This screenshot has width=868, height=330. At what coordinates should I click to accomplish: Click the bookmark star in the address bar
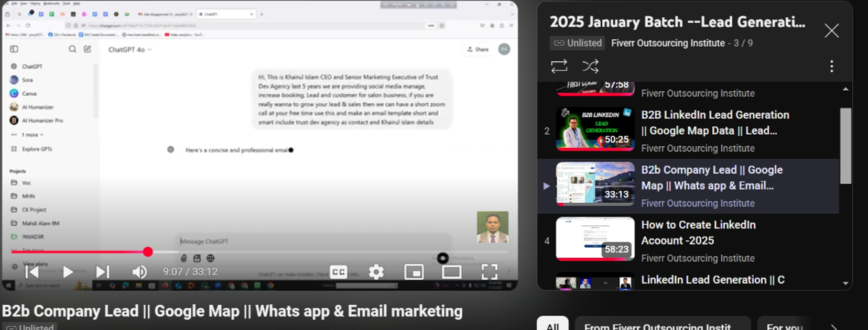point(442,25)
